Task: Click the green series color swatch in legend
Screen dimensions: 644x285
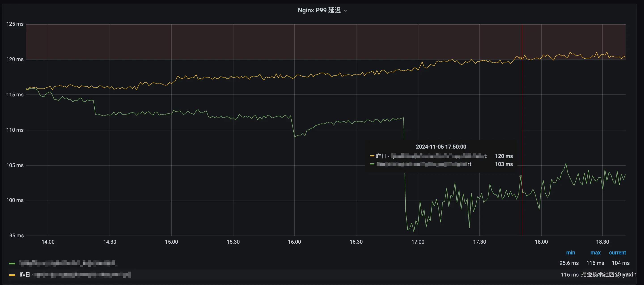Action: click(x=12, y=263)
